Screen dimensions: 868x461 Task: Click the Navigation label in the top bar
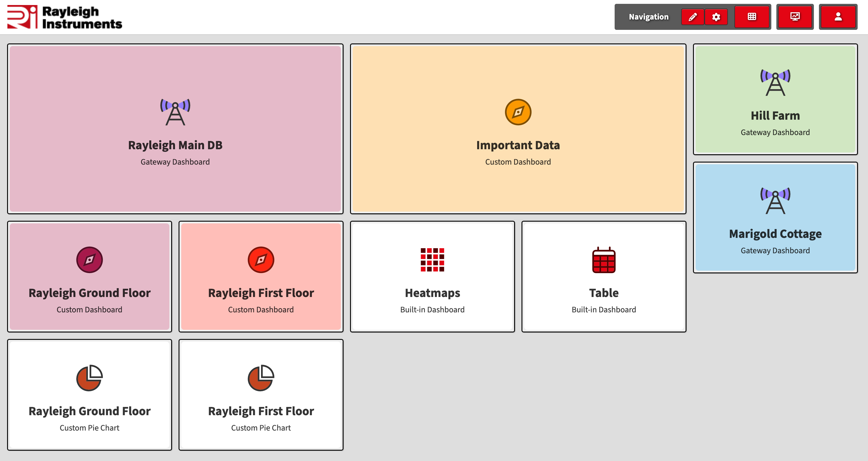[x=648, y=17]
